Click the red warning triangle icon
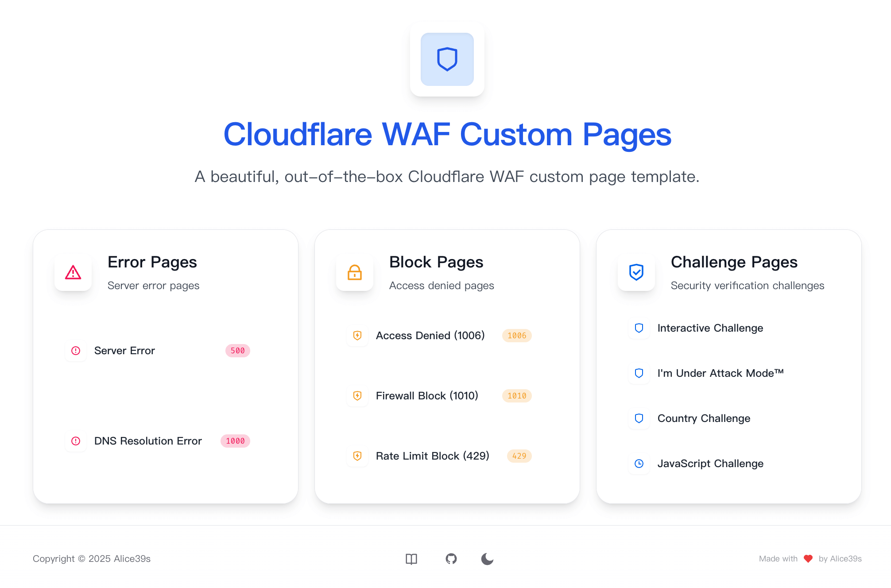Viewport: 891px width, 588px height. click(x=73, y=272)
